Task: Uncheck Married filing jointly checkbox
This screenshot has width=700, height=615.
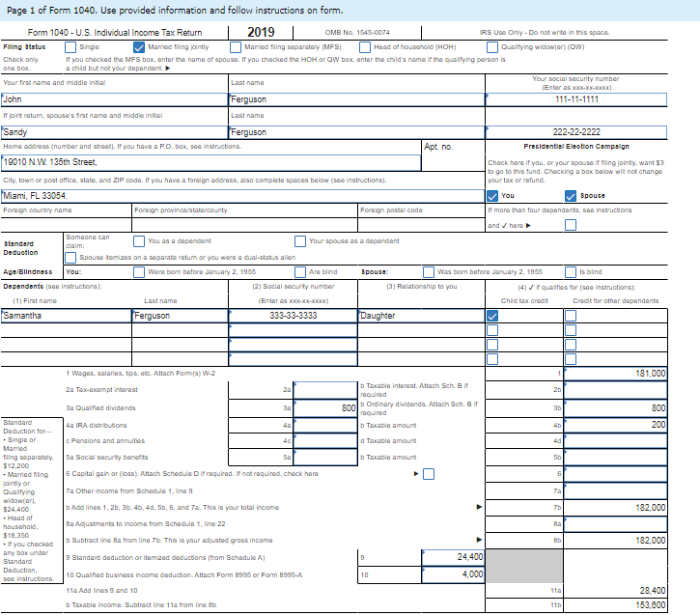Action: pyautogui.click(x=139, y=47)
